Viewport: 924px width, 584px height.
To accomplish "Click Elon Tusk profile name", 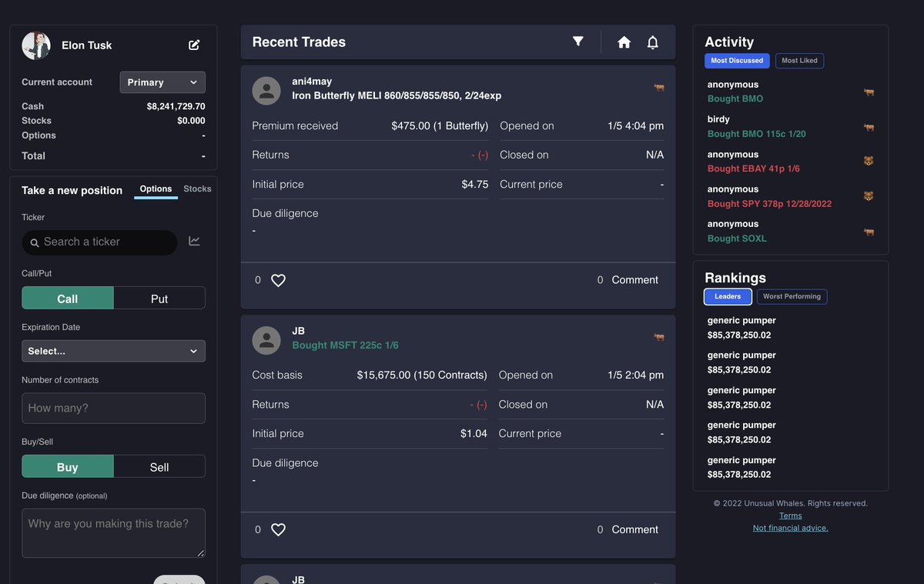I will click(x=87, y=45).
